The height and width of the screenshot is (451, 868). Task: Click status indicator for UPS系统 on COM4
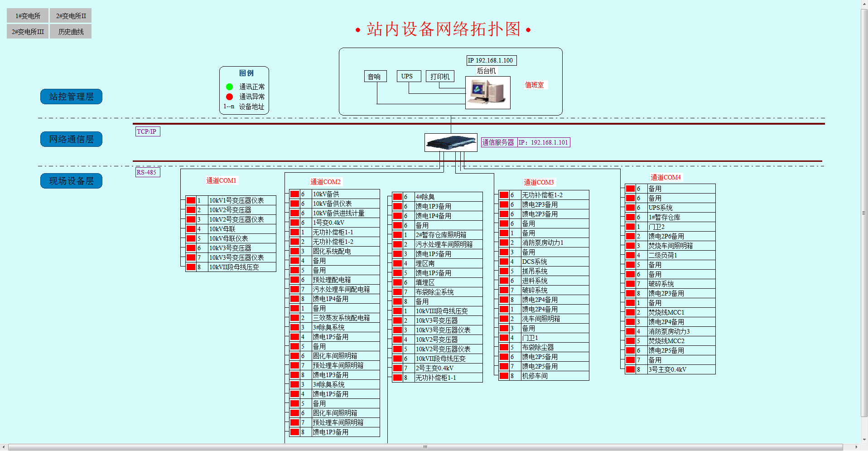(x=629, y=207)
